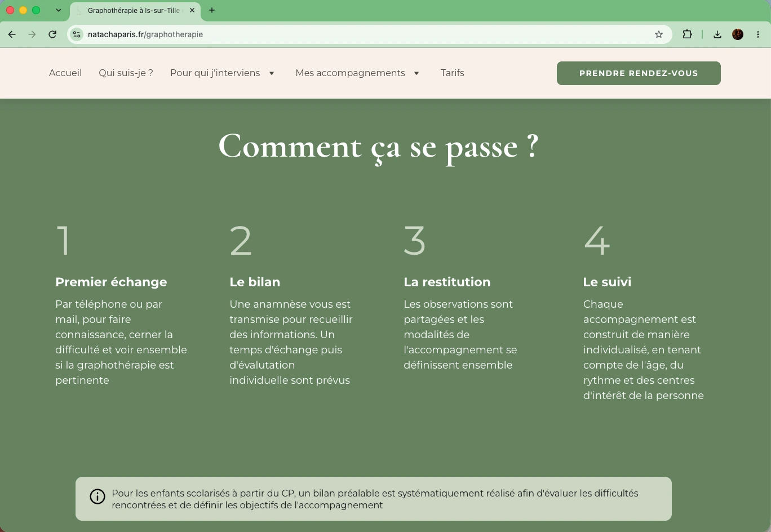Open the Tarifs page link
The height and width of the screenshot is (532, 771).
tap(453, 73)
